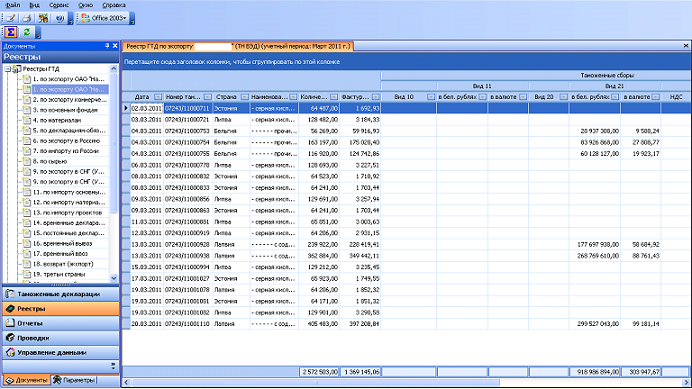The width and height of the screenshot is (692, 389).
Task: Open the Файл menu
Action: coord(13,5)
